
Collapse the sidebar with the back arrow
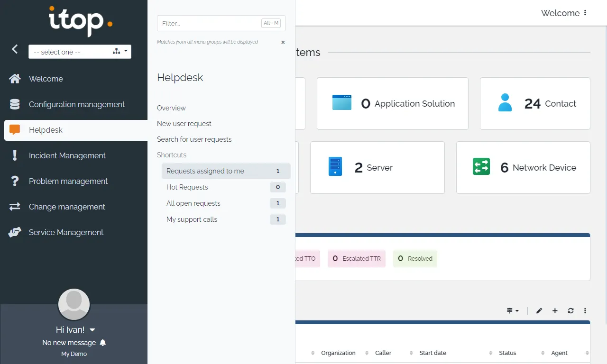tap(15, 49)
